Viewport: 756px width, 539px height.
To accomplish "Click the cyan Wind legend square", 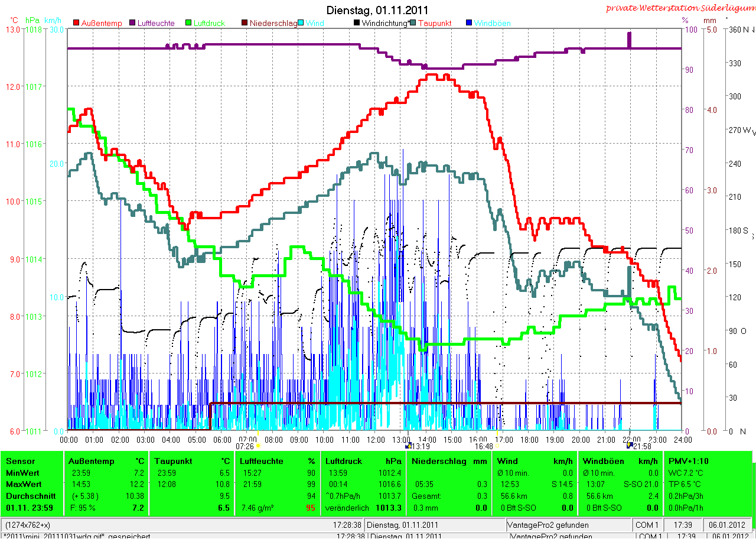I will tap(301, 23).
